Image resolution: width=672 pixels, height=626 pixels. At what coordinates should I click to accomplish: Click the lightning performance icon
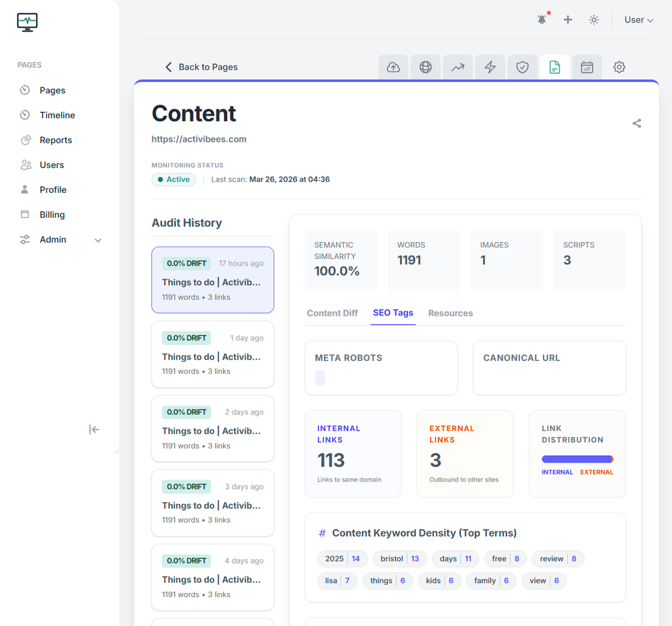click(490, 67)
